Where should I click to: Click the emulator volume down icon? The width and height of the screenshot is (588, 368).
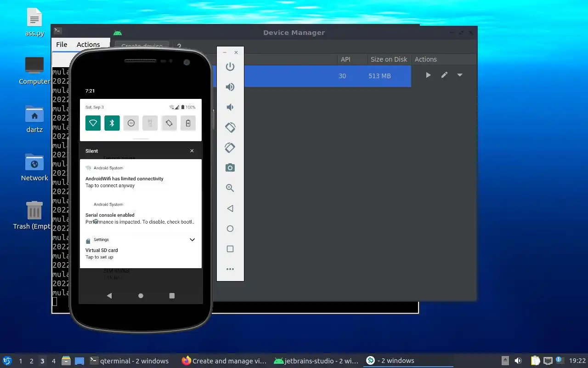pos(230,107)
